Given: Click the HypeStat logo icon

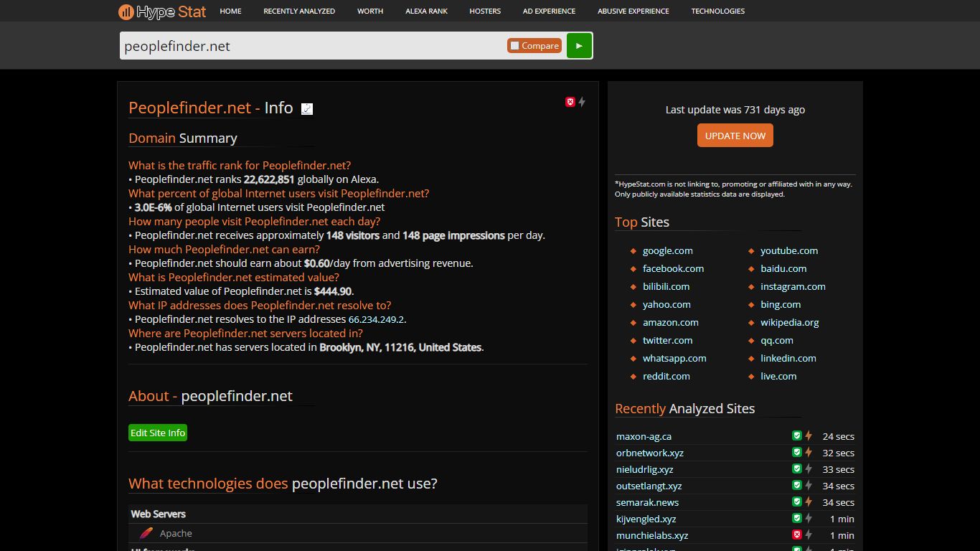Looking at the screenshot, I should [x=126, y=11].
